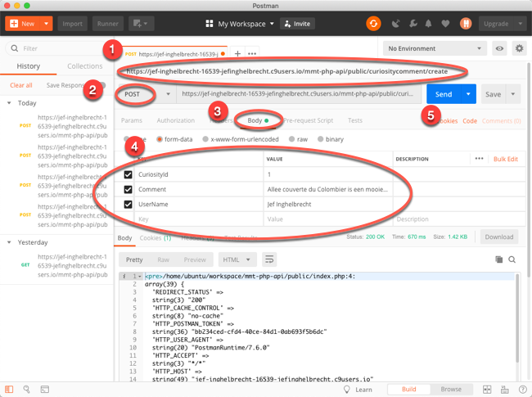Open the Postman console icon
This screenshot has width=532, height=397.
pyautogui.click(x=45, y=389)
